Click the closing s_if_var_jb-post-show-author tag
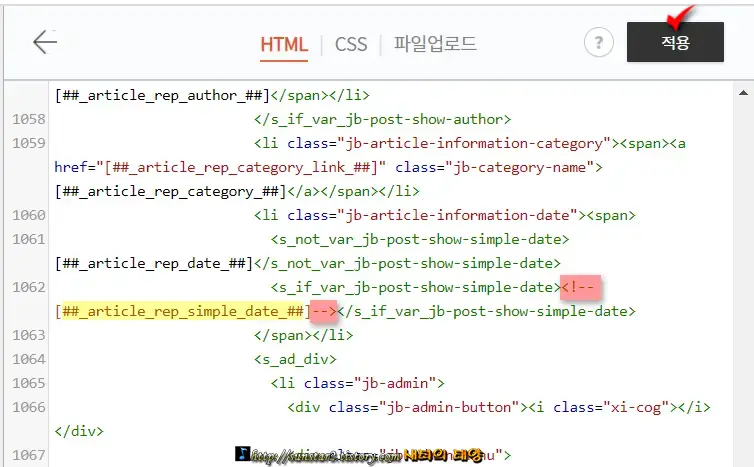 (383, 119)
